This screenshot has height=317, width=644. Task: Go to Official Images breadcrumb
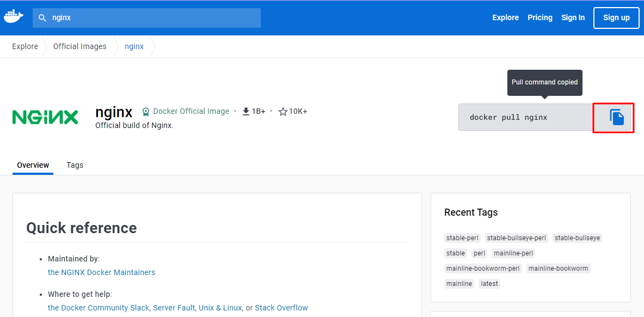click(79, 46)
